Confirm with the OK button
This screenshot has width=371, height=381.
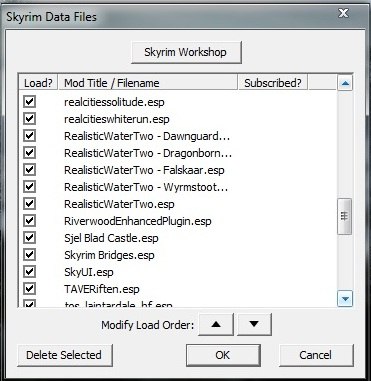point(223,355)
